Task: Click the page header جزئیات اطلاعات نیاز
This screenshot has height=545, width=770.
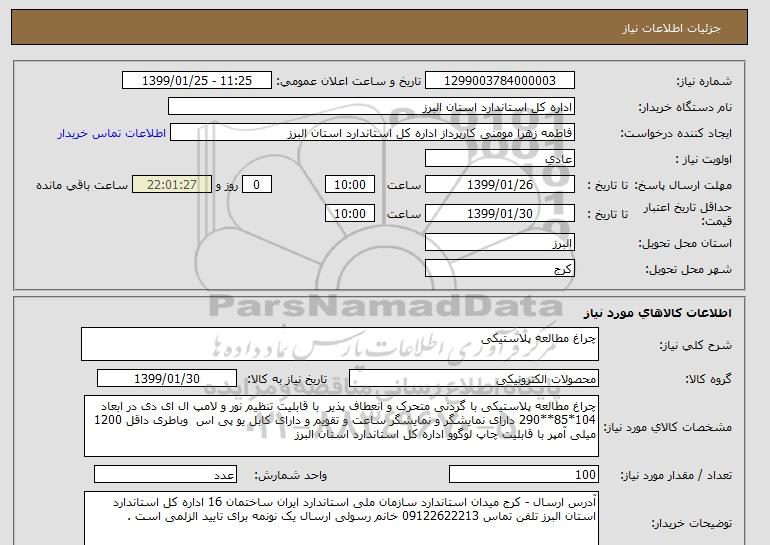Action: click(671, 28)
